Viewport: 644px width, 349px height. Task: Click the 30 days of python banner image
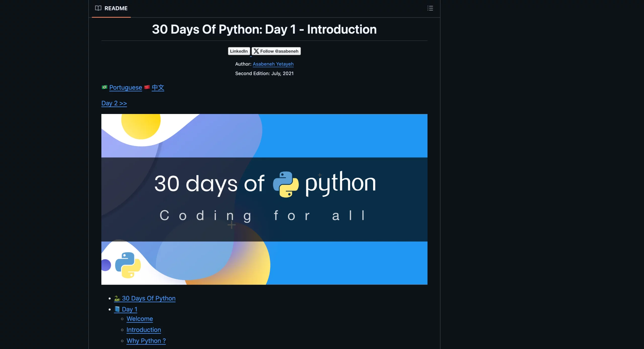click(264, 199)
